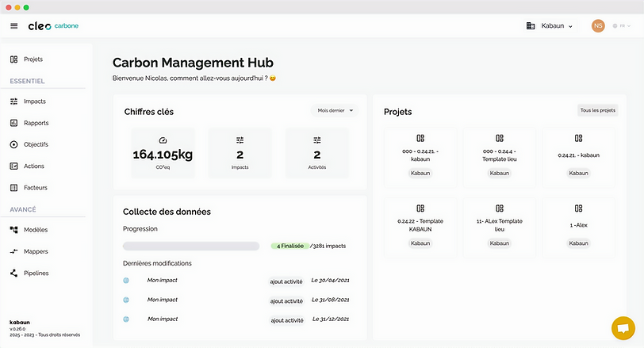
Task: Open the Mappers menu item
Action: pyautogui.click(x=36, y=251)
